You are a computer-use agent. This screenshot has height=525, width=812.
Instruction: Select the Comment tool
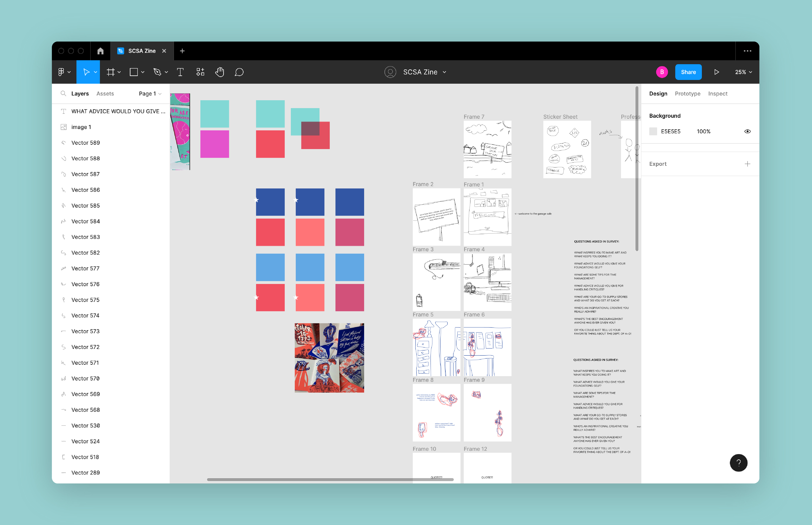pyautogui.click(x=239, y=72)
